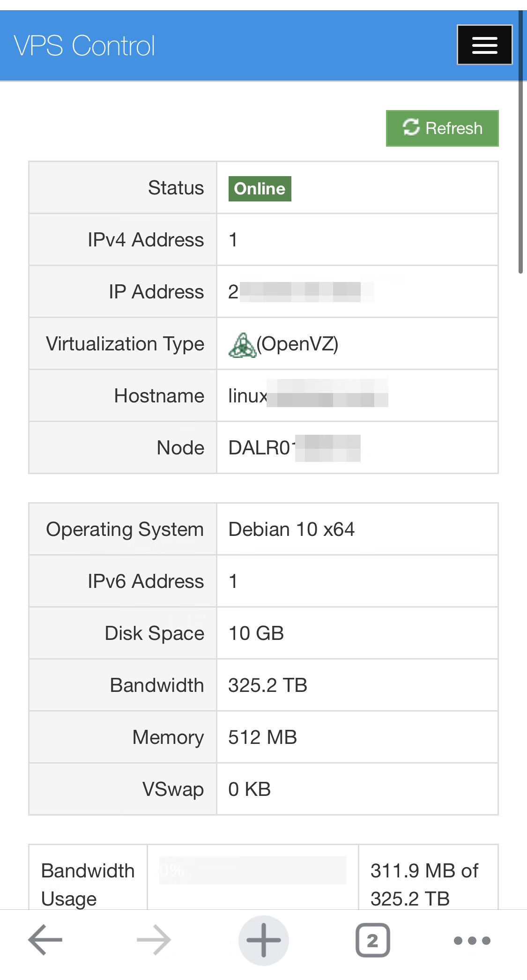Open a new tab with plus button
The image size is (527, 980).
263,940
